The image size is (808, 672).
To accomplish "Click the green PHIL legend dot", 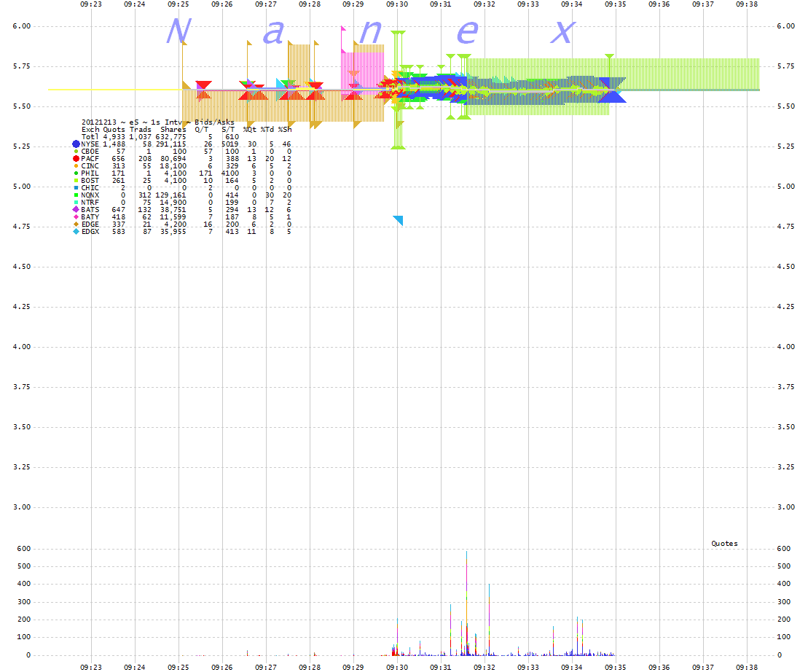I will (x=77, y=173).
